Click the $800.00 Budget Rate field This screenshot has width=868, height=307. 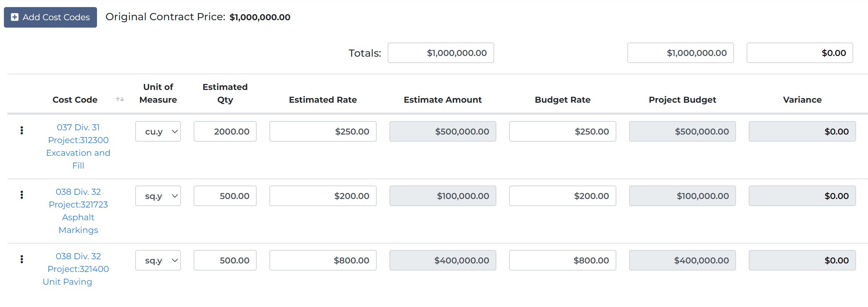click(562, 261)
